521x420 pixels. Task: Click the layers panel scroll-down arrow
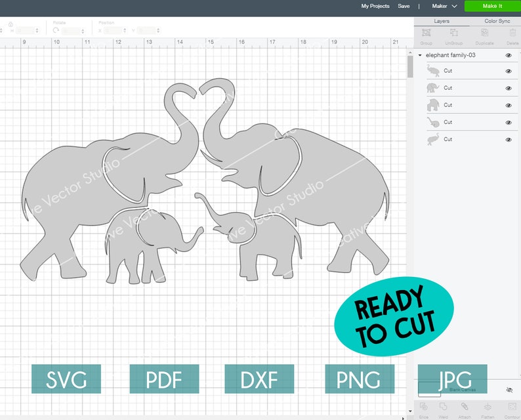[x=410, y=411]
